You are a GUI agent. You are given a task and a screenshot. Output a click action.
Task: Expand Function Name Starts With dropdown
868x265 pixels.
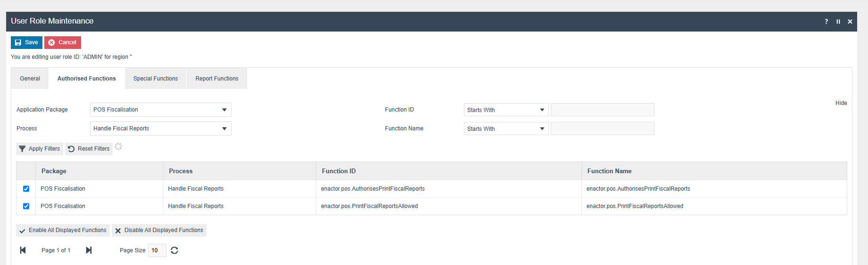coord(506,129)
